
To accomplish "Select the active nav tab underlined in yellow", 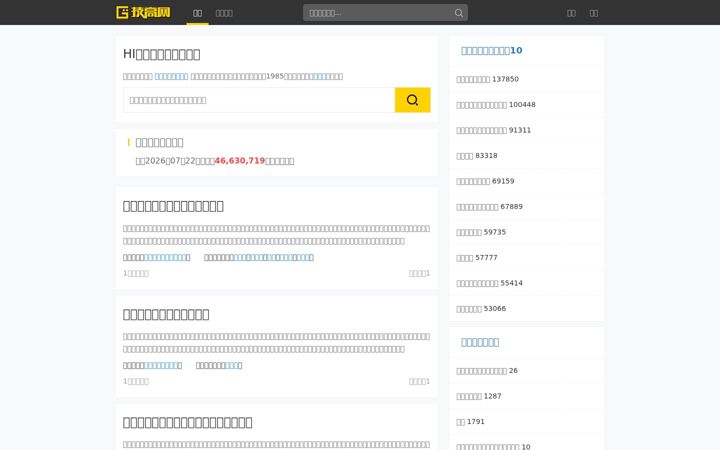I will point(197,13).
